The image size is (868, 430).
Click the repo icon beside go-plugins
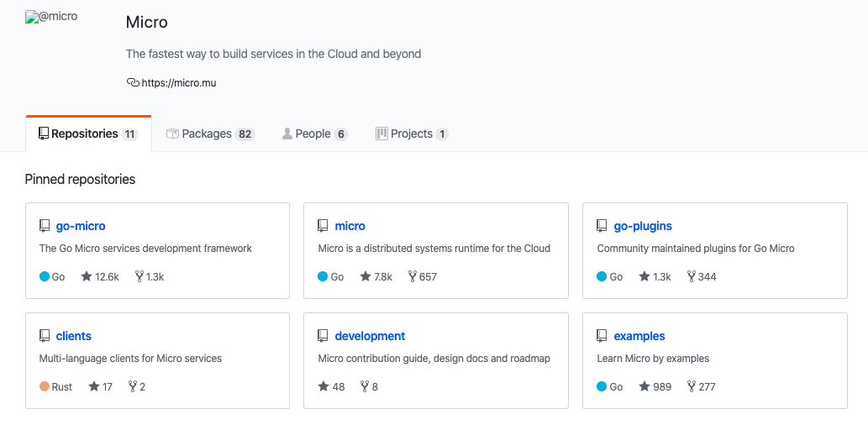click(x=602, y=226)
